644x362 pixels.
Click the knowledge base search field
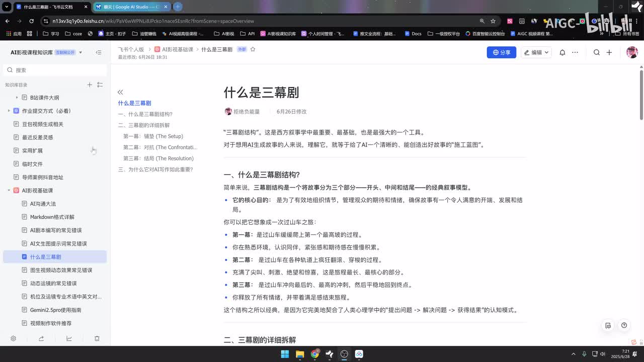click(55, 70)
